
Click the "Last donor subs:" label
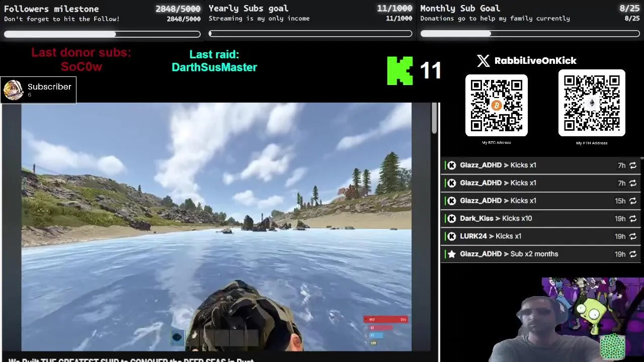[81, 53]
